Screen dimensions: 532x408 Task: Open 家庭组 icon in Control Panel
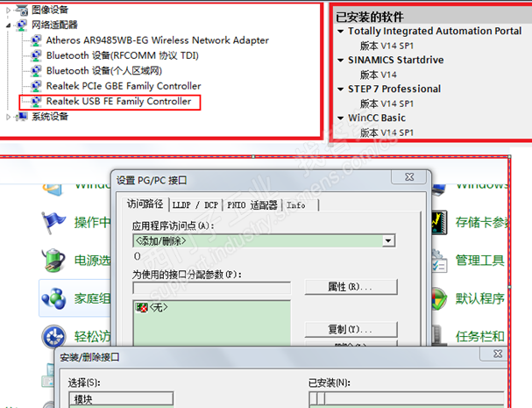[53, 298]
